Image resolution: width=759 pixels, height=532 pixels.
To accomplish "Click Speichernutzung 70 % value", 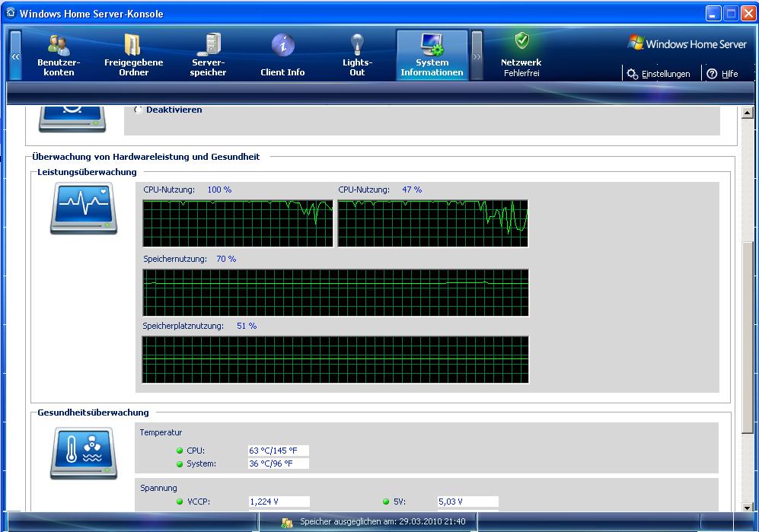I will tap(226, 259).
